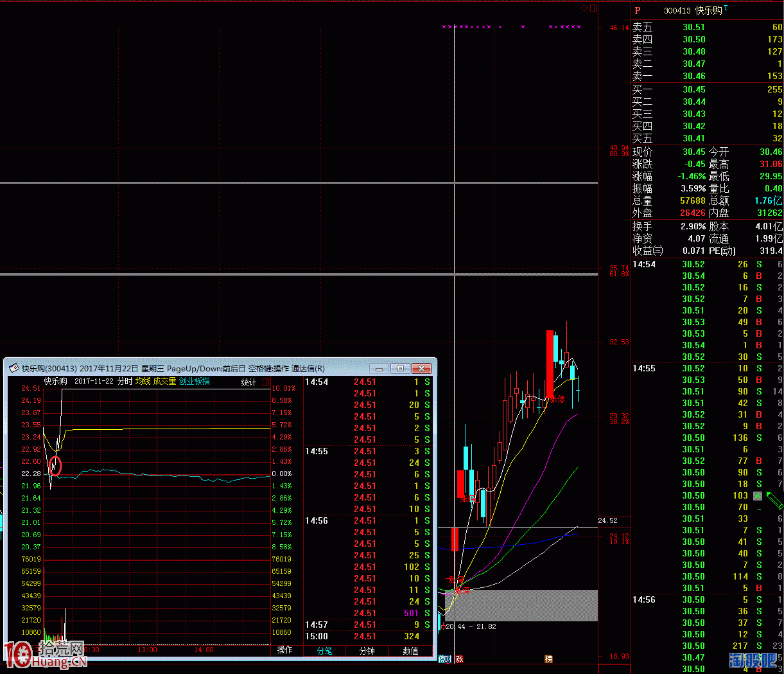Viewport: 784px width, 674px height.
Task: Click the 卖一 order book row label
Action: 642,76
